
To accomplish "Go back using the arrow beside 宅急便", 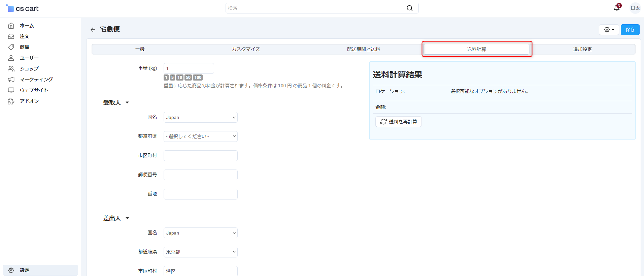I will pyautogui.click(x=93, y=30).
